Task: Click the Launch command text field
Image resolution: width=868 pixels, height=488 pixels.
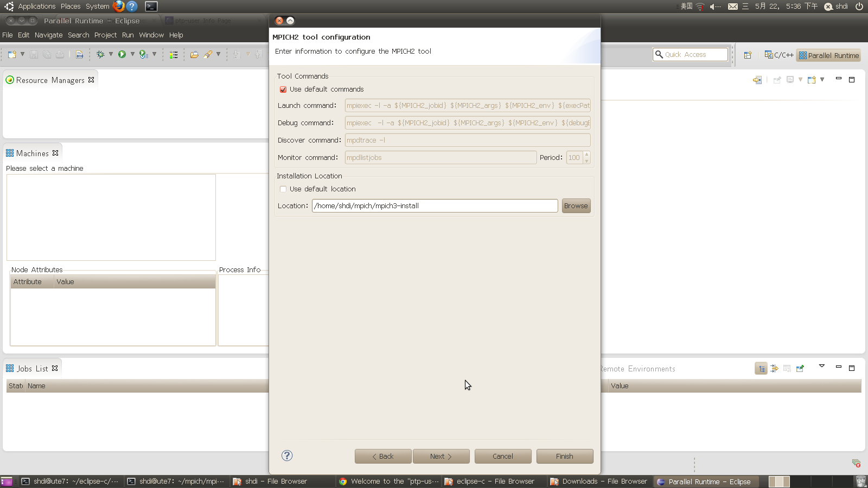Action: (x=468, y=106)
